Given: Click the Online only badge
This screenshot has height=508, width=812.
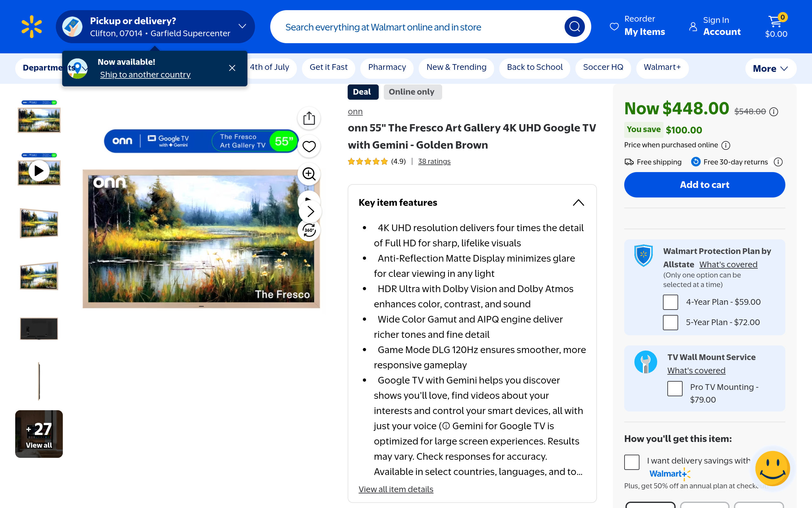Looking at the screenshot, I should point(413,92).
